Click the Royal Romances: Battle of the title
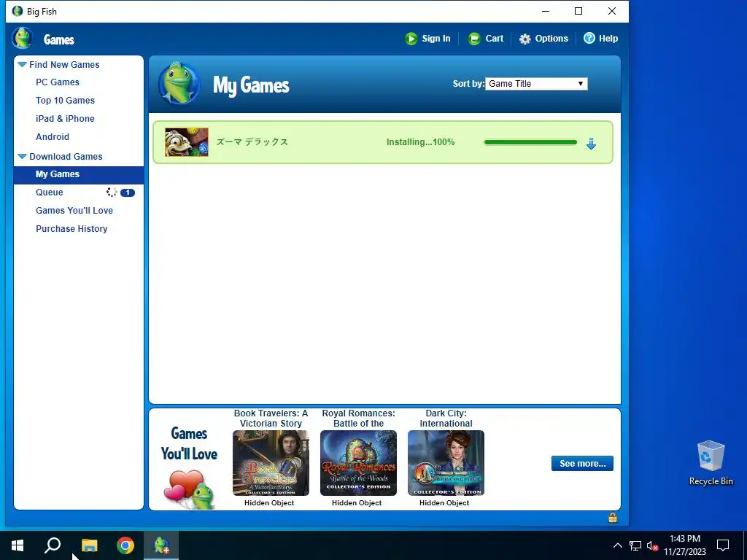The width and height of the screenshot is (747, 560). pos(358,418)
